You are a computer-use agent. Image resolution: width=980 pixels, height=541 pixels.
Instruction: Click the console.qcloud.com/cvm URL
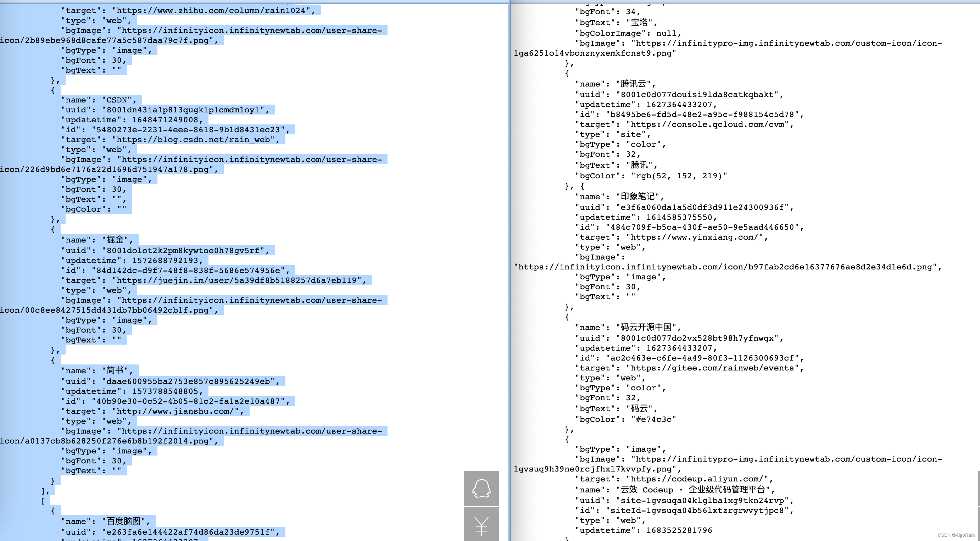click(707, 124)
